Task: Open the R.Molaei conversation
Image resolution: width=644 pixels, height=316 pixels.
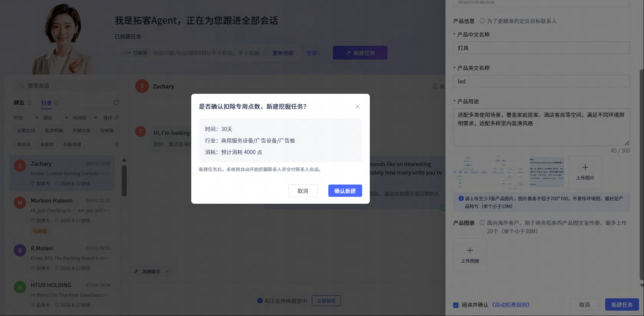Action: pos(62,258)
